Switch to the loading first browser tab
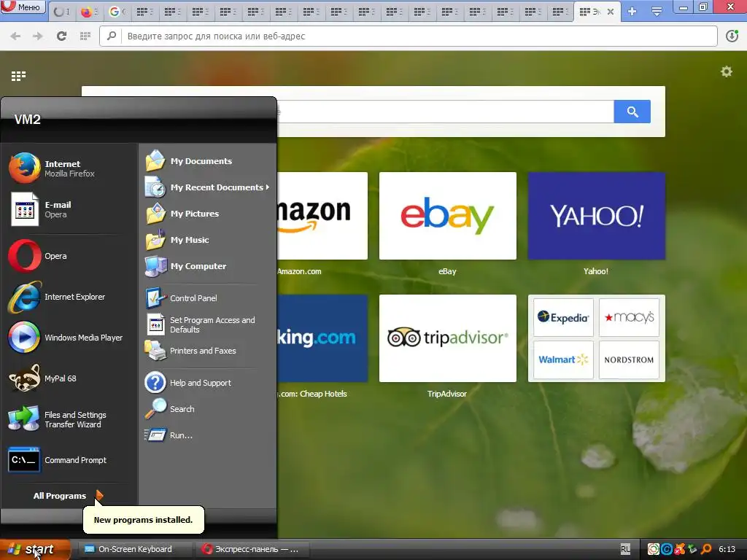Screen dimensions: 747x560 pos(61,12)
